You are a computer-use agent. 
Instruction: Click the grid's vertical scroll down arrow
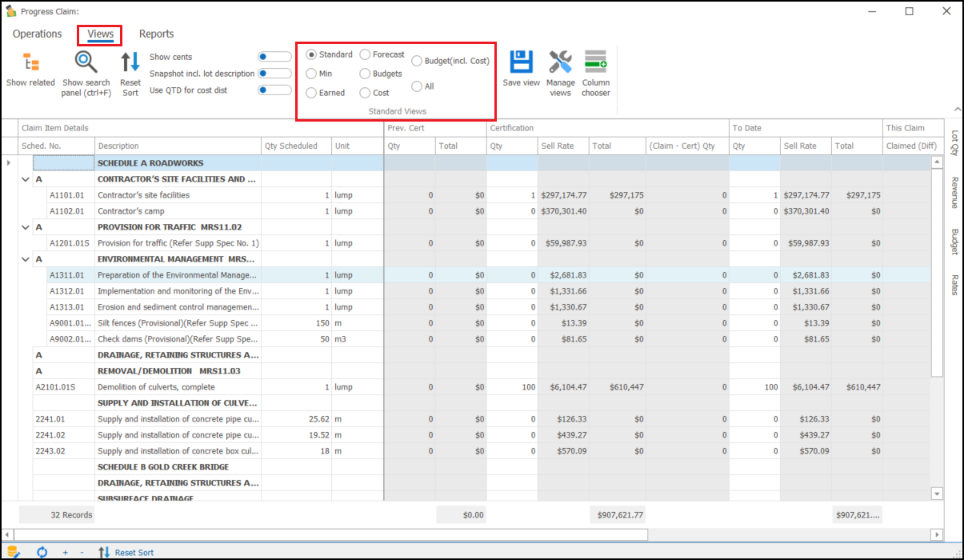(938, 494)
